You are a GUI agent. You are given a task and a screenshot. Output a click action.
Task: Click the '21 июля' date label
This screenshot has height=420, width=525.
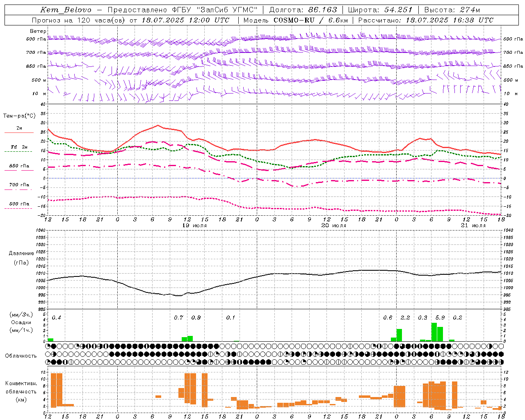[x=473, y=226]
